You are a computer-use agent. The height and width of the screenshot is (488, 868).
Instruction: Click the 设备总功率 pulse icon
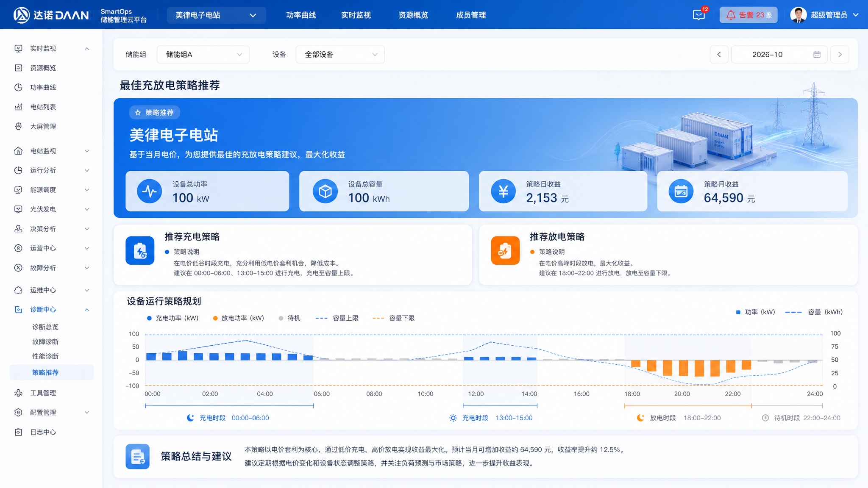150,191
